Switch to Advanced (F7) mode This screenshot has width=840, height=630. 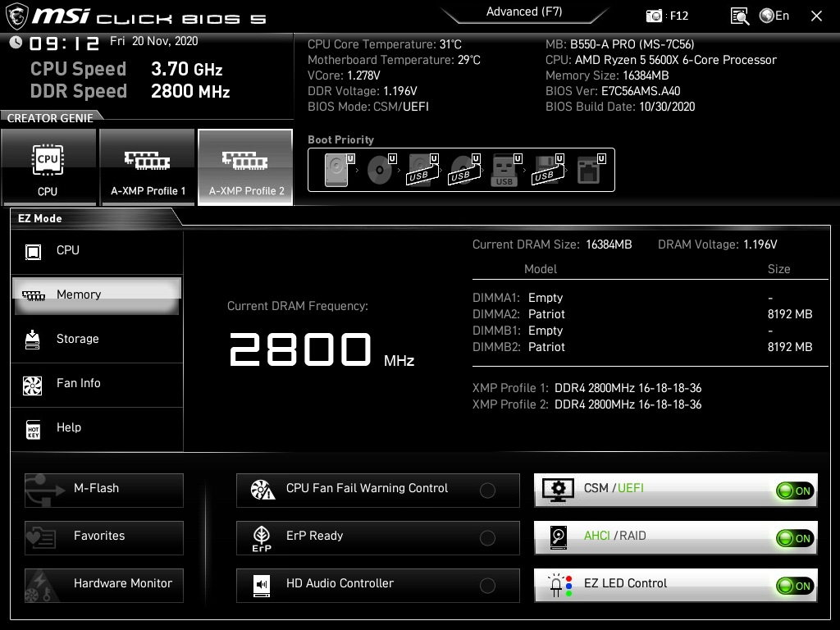pyautogui.click(x=524, y=11)
